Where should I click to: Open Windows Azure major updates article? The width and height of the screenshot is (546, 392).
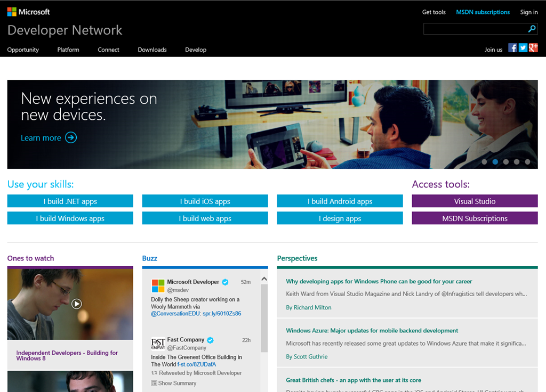coord(372,331)
